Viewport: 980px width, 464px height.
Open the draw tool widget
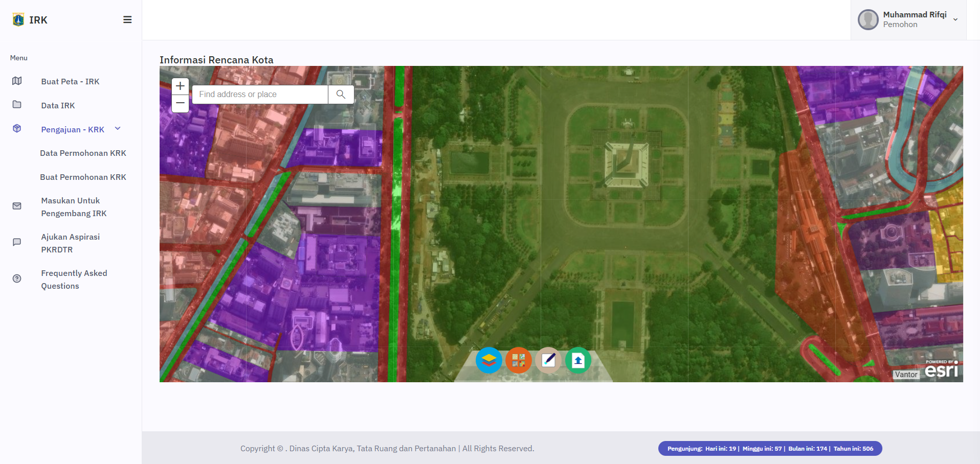(548, 360)
